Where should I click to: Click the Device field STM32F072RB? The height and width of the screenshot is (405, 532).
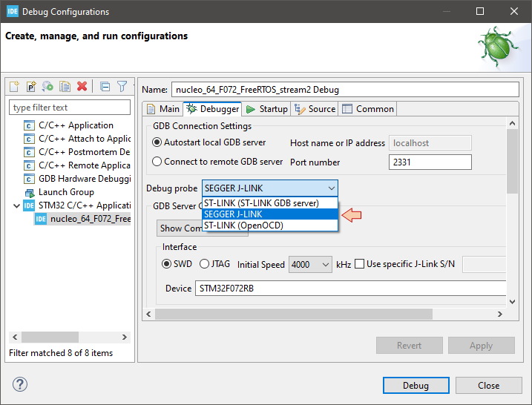tap(350, 289)
